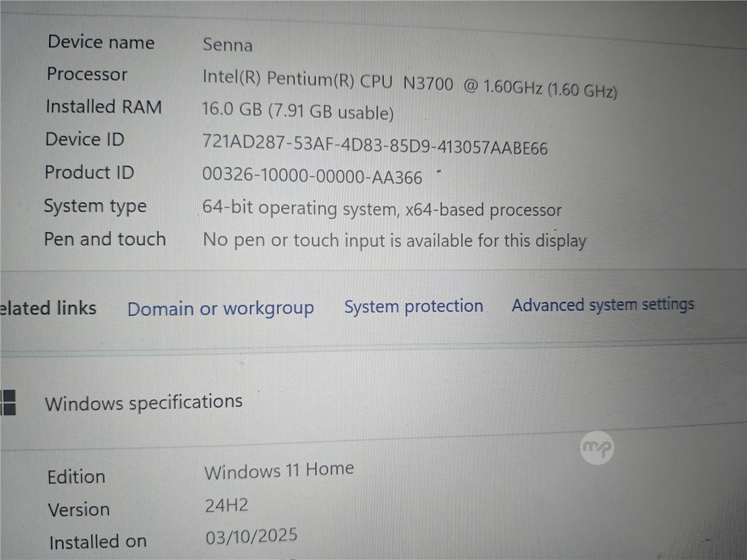Click the device name value Senna
This screenshot has height=560, width=747.
228,45
